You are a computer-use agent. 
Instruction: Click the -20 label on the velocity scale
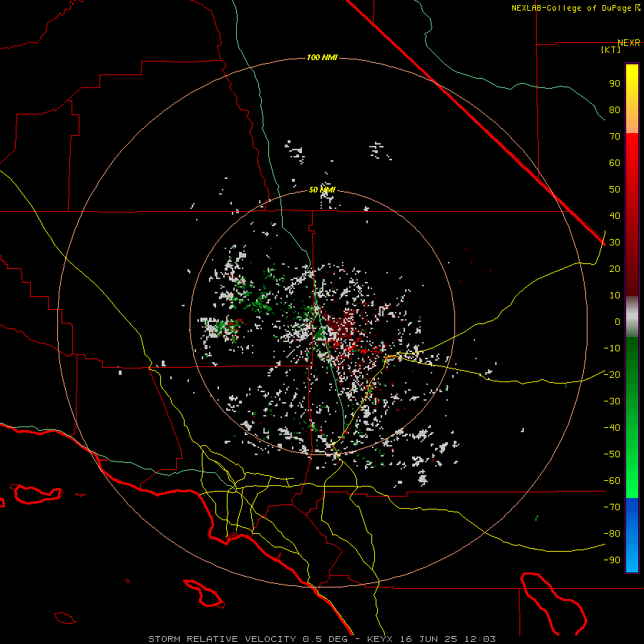612,374
